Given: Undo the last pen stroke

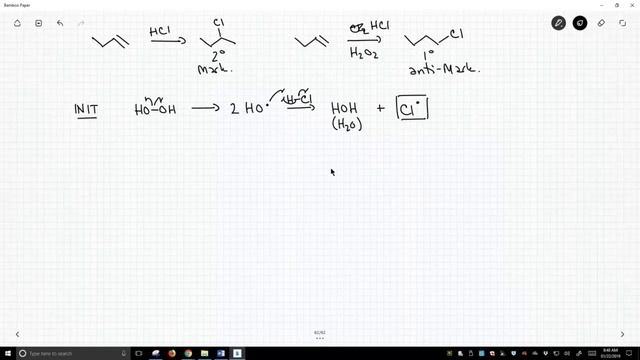Looking at the screenshot, I should (60, 23).
